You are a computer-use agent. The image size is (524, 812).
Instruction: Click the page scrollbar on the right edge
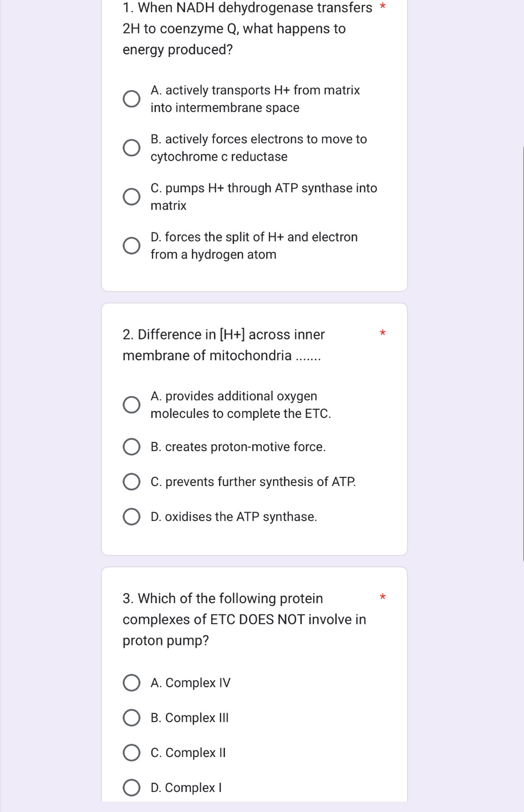(522, 354)
